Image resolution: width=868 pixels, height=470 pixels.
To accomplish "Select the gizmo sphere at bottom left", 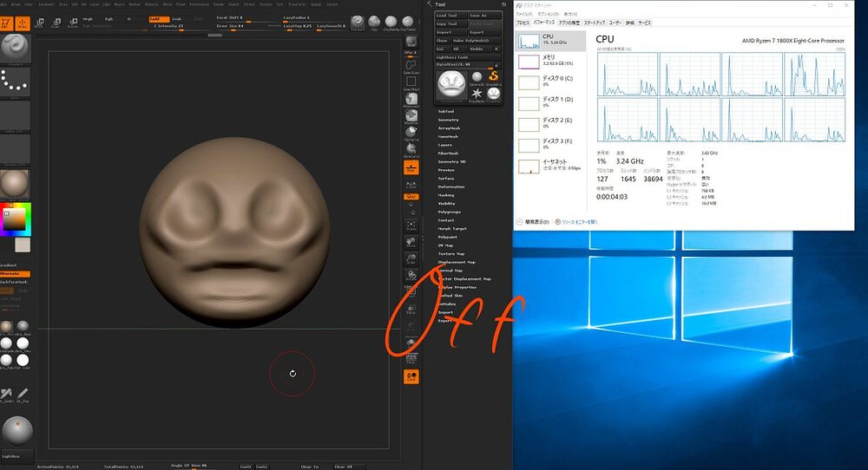I will coord(17,430).
